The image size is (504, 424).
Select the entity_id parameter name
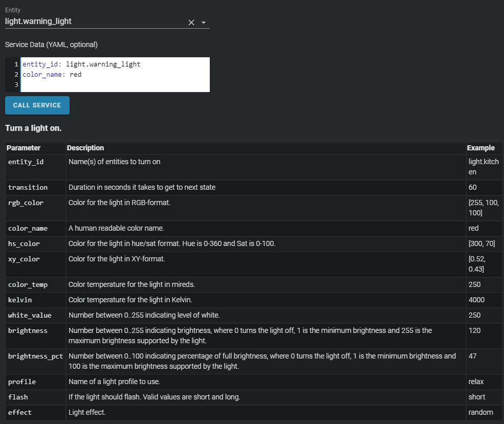26,162
